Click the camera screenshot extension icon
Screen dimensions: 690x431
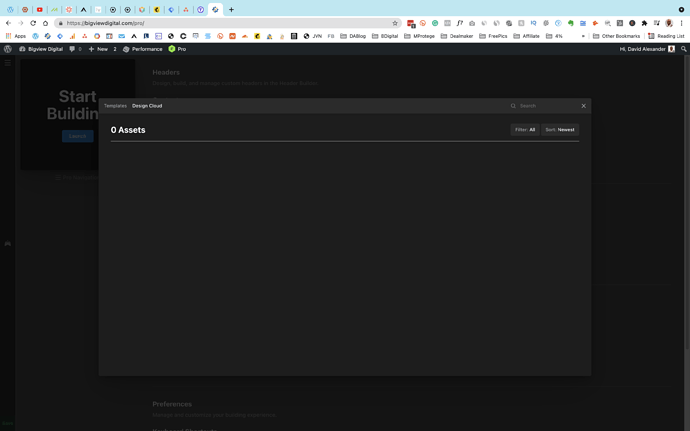pos(472,23)
